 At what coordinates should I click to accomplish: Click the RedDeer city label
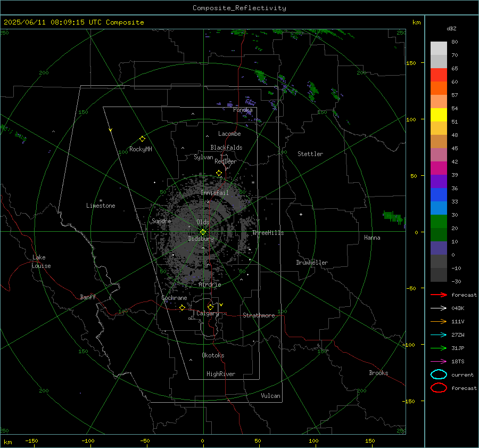tap(226, 161)
